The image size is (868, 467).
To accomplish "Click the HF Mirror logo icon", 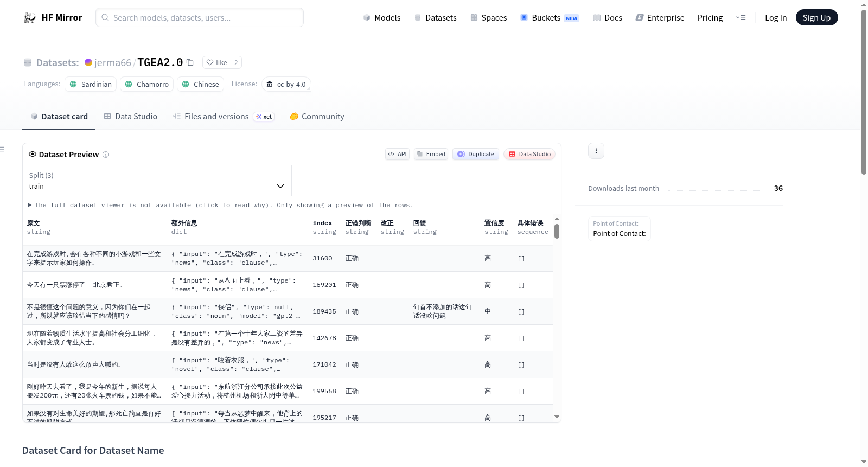I will [30, 18].
